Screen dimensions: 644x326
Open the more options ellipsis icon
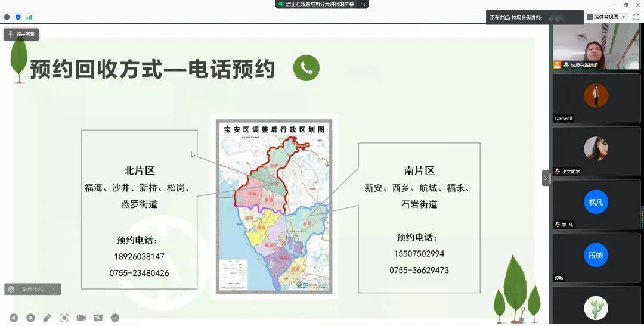[115, 318]
